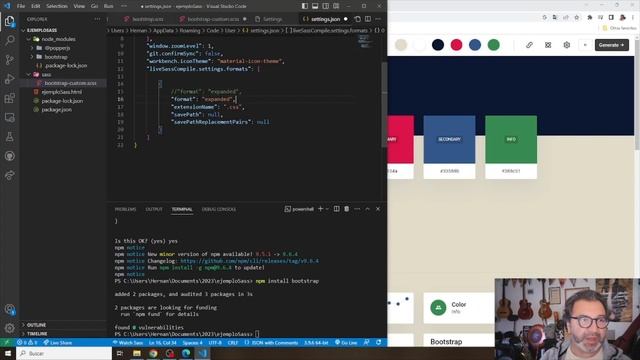Open the File menu
Viewport: 640px width, 360px height.
[x=21, y=6]
